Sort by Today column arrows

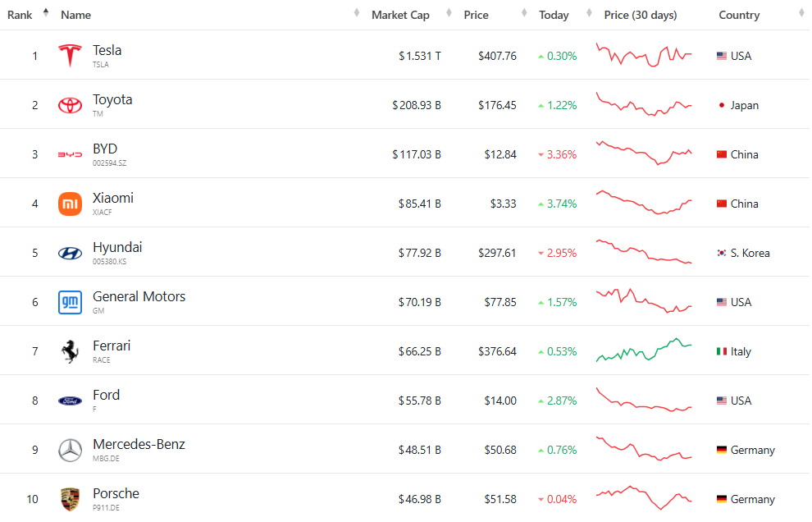(x=589, y=13)
